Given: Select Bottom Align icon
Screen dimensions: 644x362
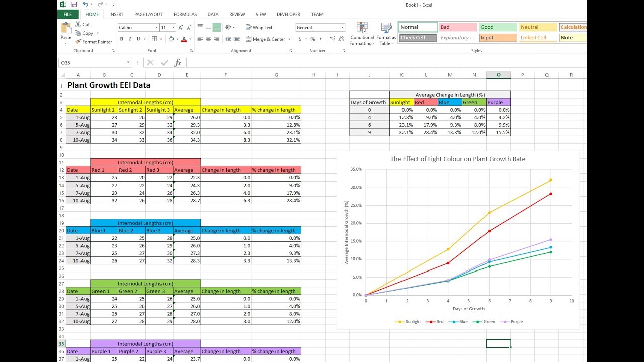Looking at the screenshot, I should coord(217,27).
